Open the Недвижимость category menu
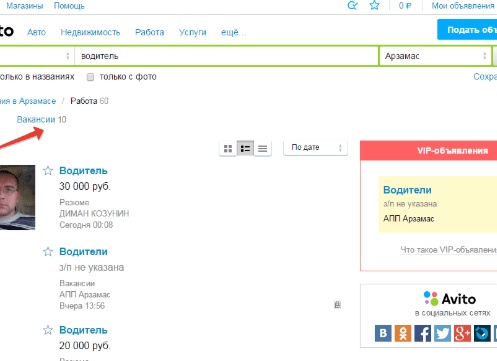This screenshot has height=361, width=497. pos(90,32)
